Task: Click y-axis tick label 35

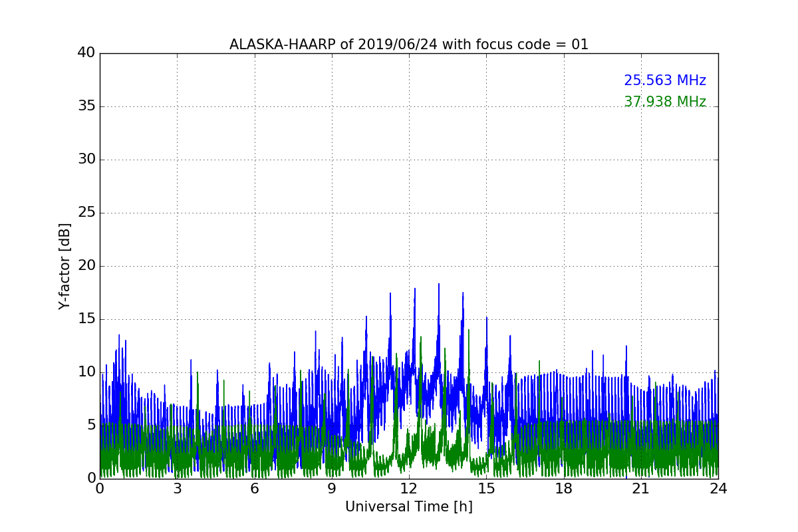Action: pos(87,106)
